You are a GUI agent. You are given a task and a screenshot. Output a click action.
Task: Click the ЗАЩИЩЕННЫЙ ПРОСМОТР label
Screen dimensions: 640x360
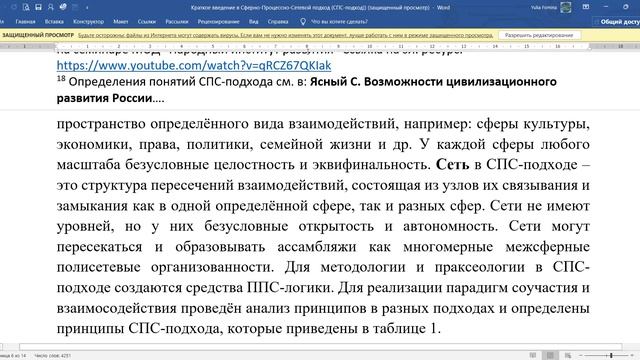tap(38, 36)
